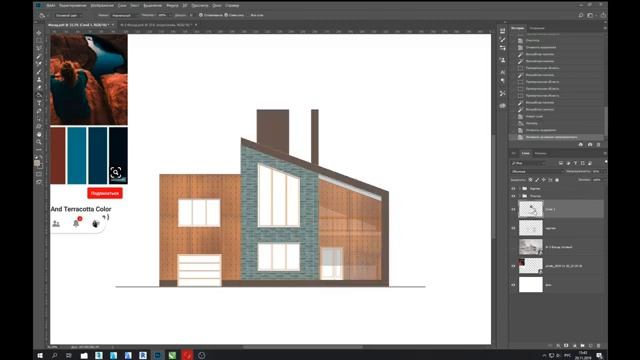The image size is (640, 360).
Task: Click the horizontal canvas scrollbar
Action: [x=303, y=347]
